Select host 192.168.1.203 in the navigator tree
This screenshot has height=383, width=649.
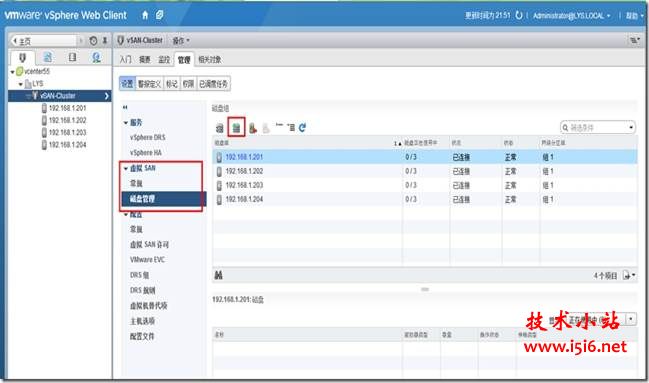pyautogui.click(x=67, y=132)
